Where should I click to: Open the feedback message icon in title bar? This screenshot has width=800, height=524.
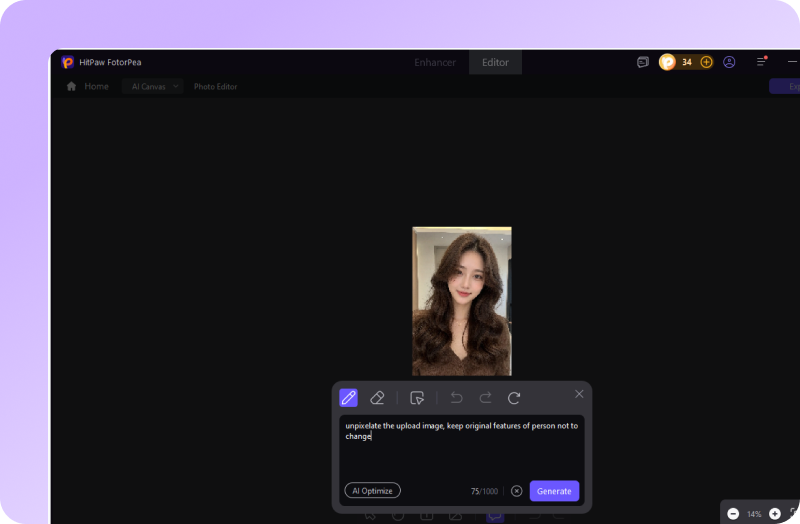click(x=643, y=62)
